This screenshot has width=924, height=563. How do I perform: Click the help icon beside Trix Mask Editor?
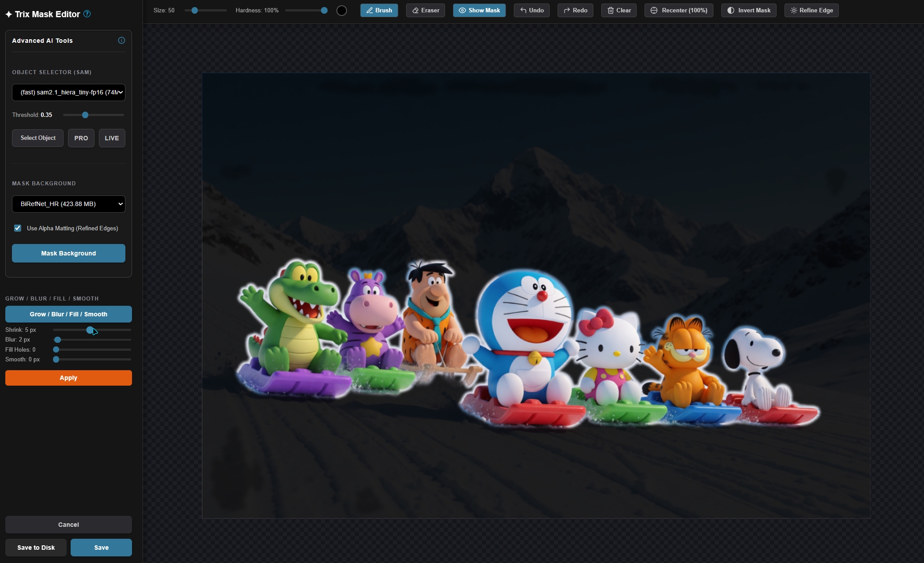coord(87,14)
